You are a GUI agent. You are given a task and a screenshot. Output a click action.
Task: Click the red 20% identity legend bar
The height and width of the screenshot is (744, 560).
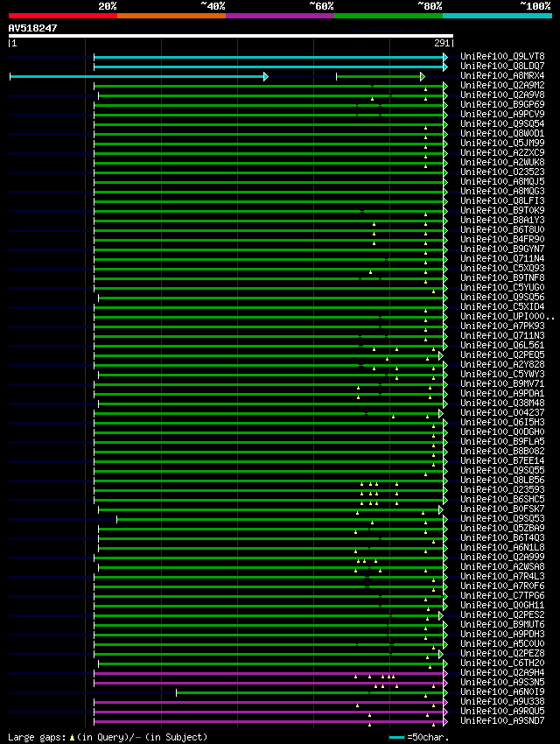[63, 16]
